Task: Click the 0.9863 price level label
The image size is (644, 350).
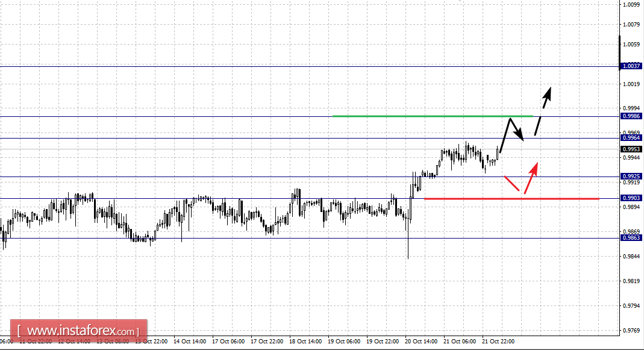Action: (x=631, y=238)
